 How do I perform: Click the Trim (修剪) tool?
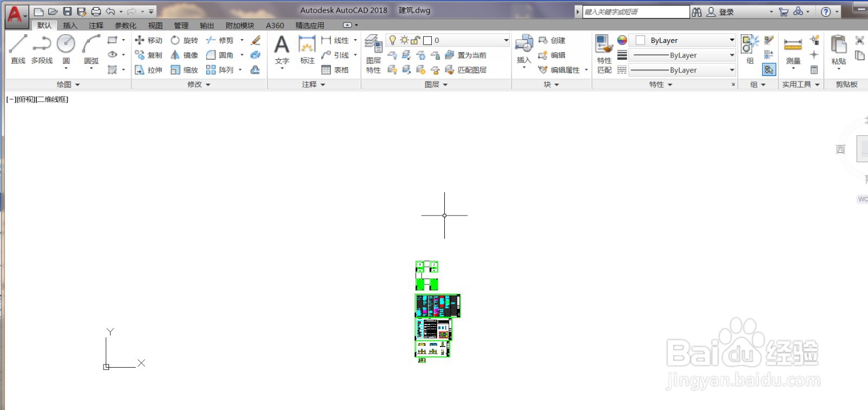tap(220, 40)
